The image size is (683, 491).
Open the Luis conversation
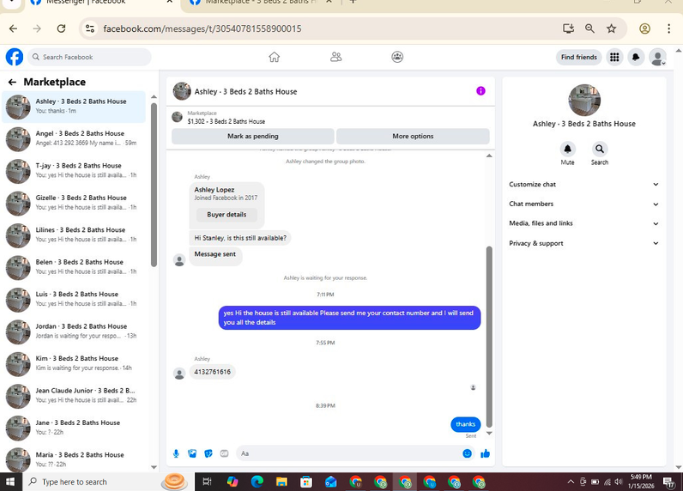pyautogui.click(x=74, y=300)
